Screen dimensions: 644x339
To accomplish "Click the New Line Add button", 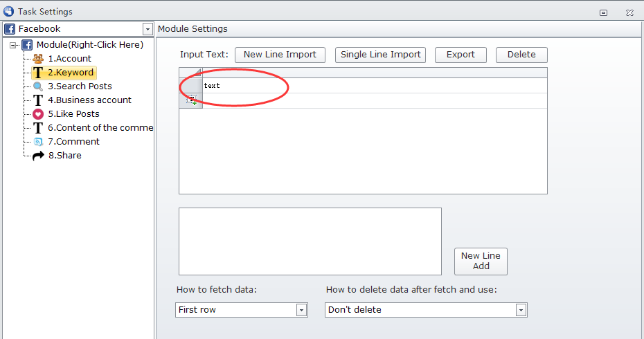I will pos(481,261).
